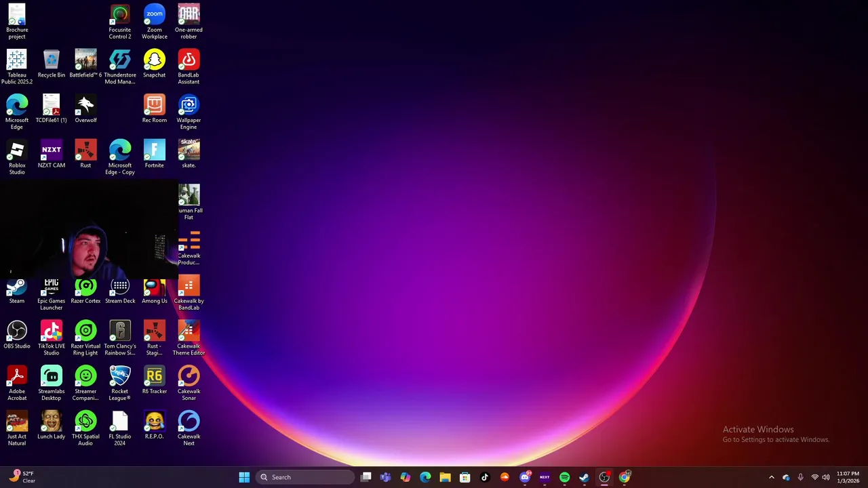Select the Fortnite desktop shortcut

click(x=154, y=154)
